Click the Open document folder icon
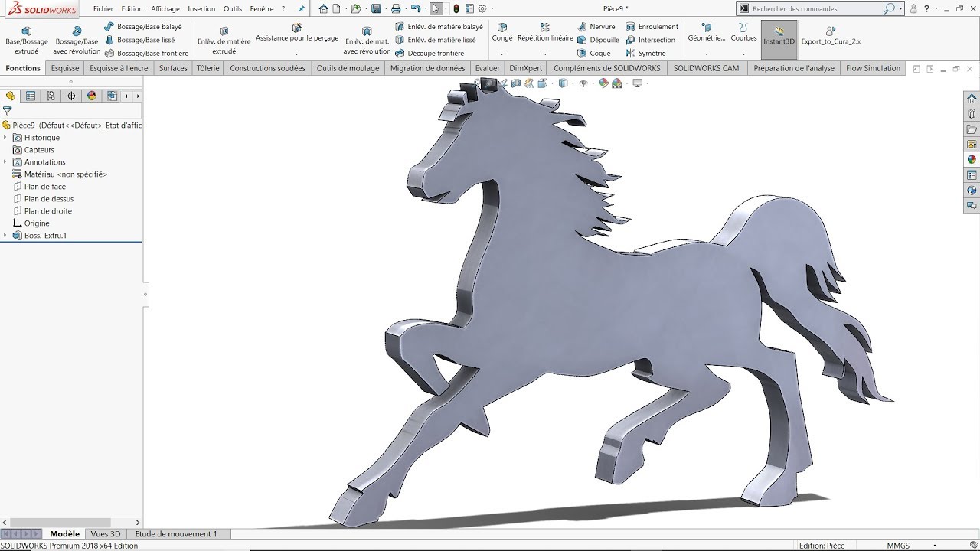This screenshot has height=551, width=980. [x=356, y=8]
